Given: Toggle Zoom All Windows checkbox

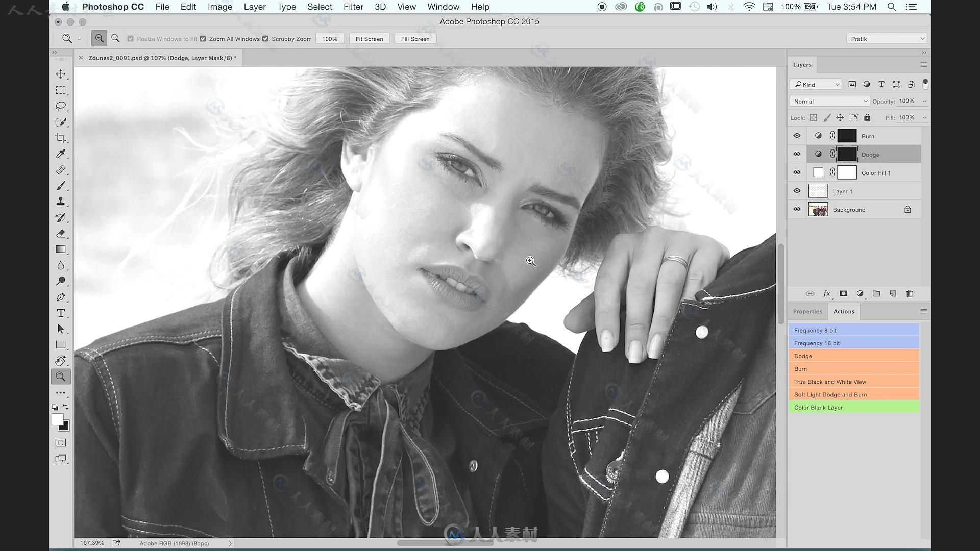Looking at the screenshot, I should pos(203,39).
